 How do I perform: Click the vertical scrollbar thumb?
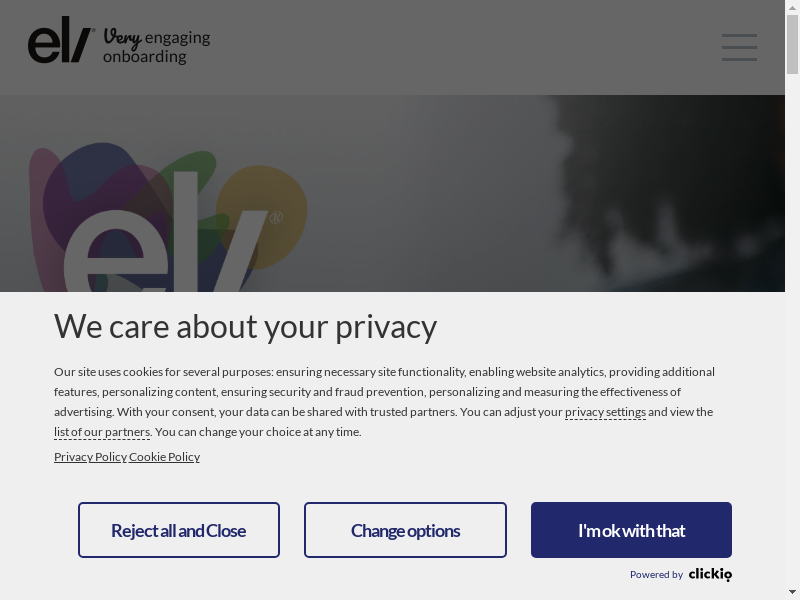click(x=792, y=45)
